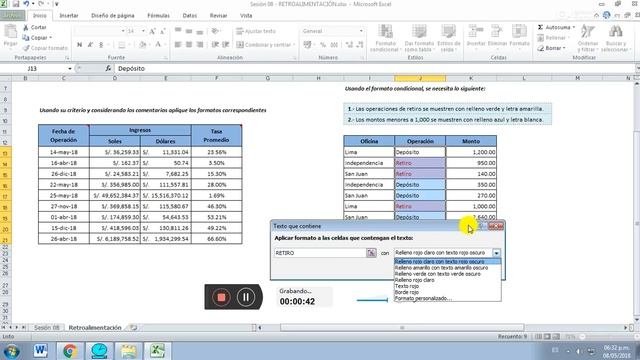Click the Pegar paste icon
This screenshot has height=360, width=640.
(10, 32)
